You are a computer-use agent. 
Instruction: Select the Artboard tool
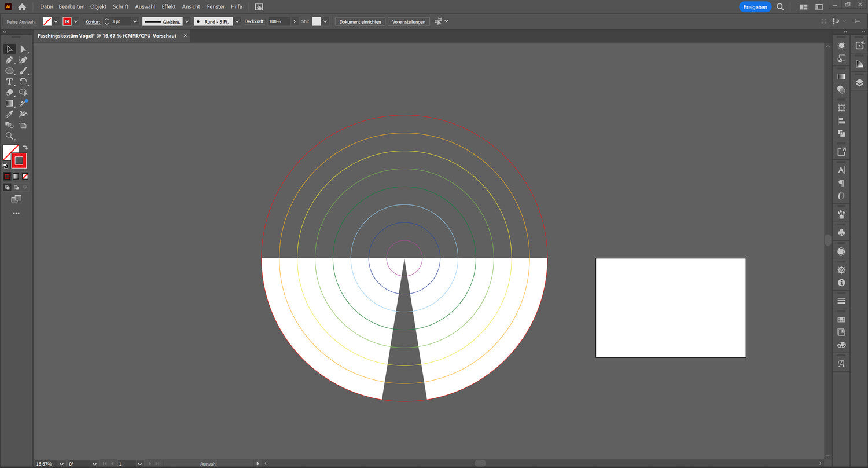(x=23, y=125)
